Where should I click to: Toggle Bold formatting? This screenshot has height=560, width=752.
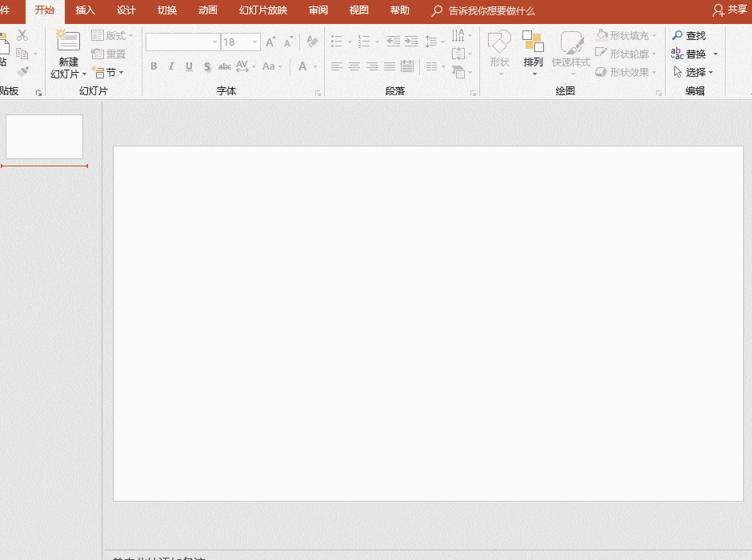154,66
